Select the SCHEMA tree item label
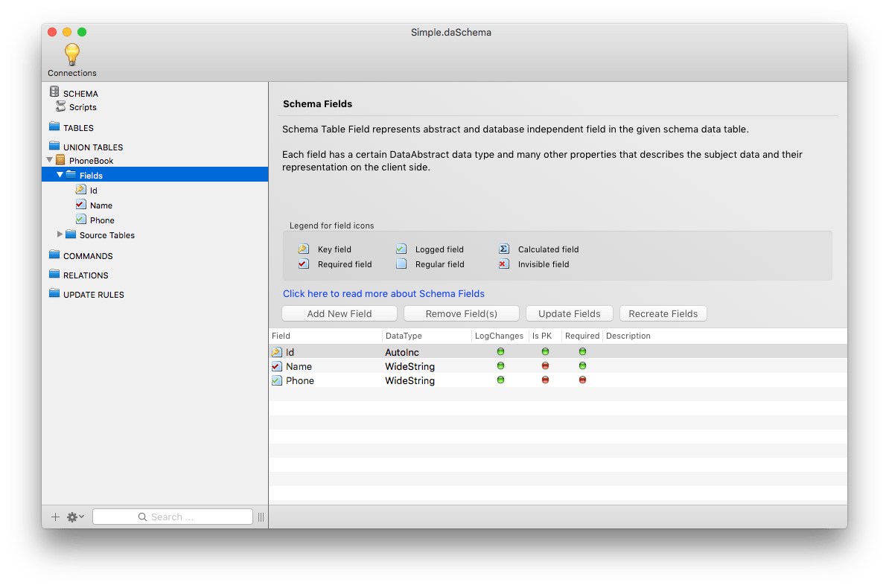Image resolution: width=889 pixels, height=588 pixels. coord(80,94)
